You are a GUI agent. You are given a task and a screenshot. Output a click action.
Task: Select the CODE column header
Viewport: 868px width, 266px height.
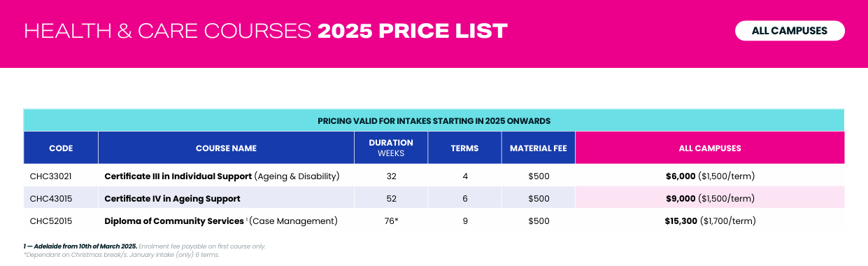[61, 148]
